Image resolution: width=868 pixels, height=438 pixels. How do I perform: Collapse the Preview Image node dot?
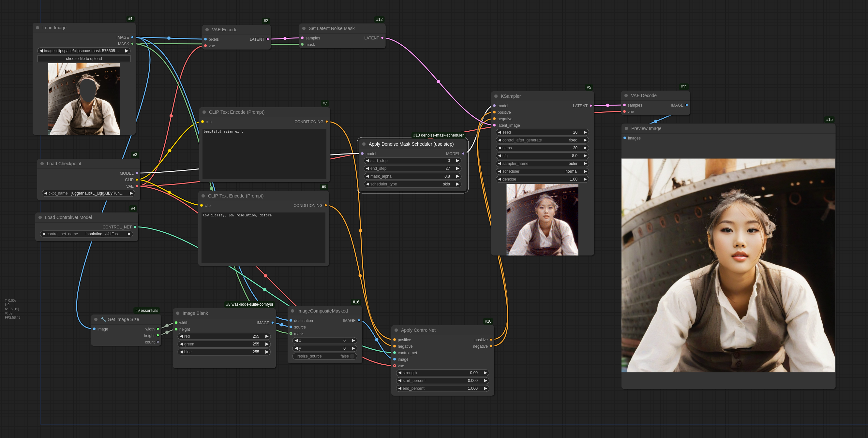point(626,129)
